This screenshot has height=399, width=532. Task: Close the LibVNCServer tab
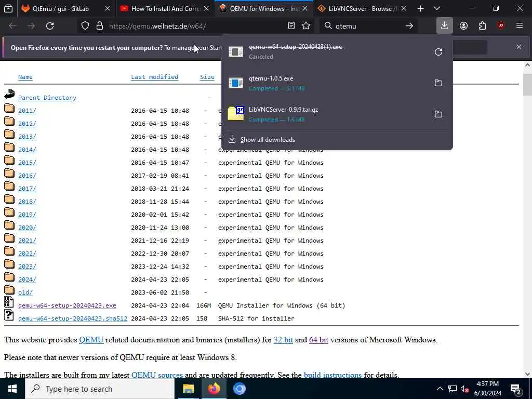404,9
